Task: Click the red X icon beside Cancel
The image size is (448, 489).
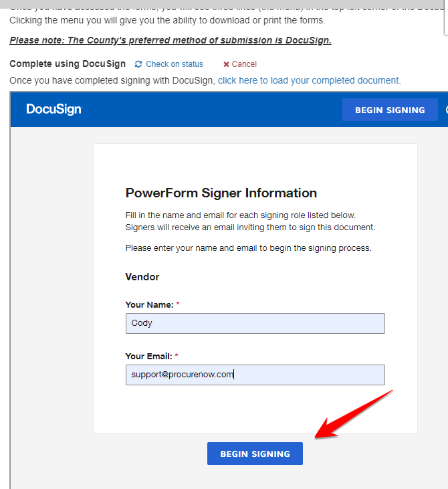Action: click(x=226, y=64)
